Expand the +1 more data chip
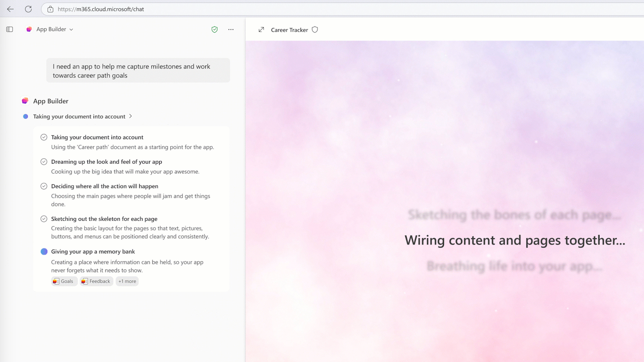Screen dimensions: 644x362 point(127,281)
